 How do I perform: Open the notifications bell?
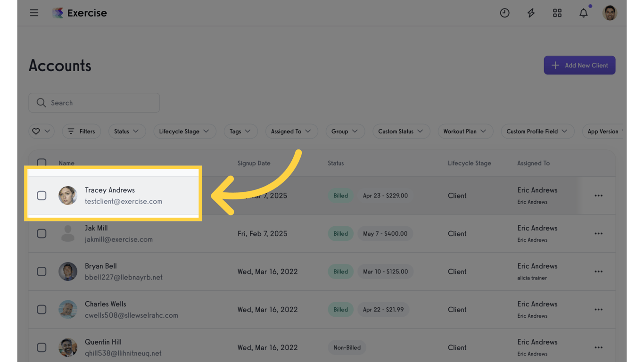(x=584, y=13)
